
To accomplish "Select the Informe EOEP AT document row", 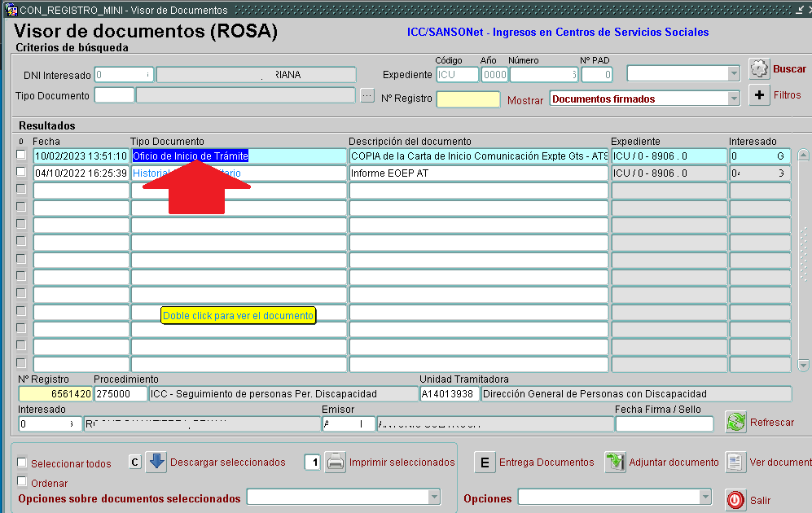I will [x=477, y=173].
